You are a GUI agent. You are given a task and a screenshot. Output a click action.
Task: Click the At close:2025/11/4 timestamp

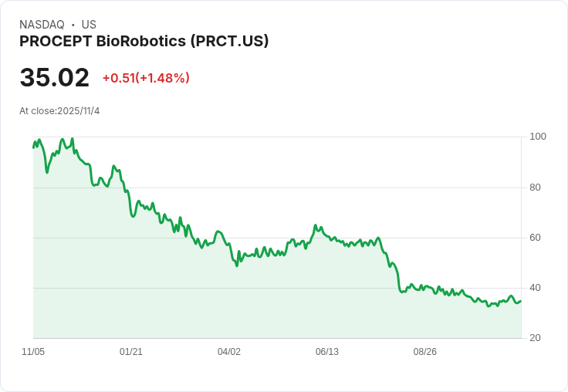coord(59,111)
